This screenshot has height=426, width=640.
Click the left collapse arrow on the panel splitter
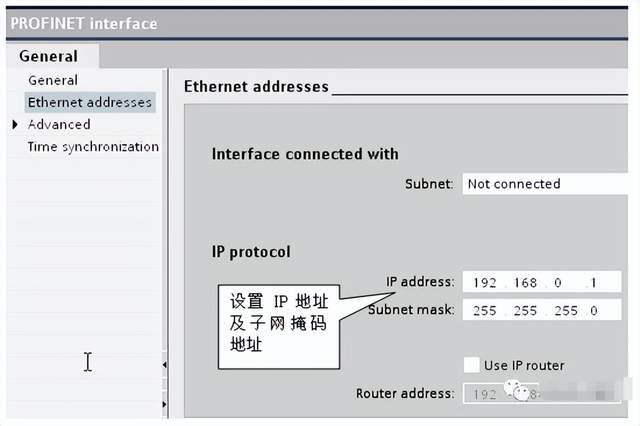[x=164, y=366]
